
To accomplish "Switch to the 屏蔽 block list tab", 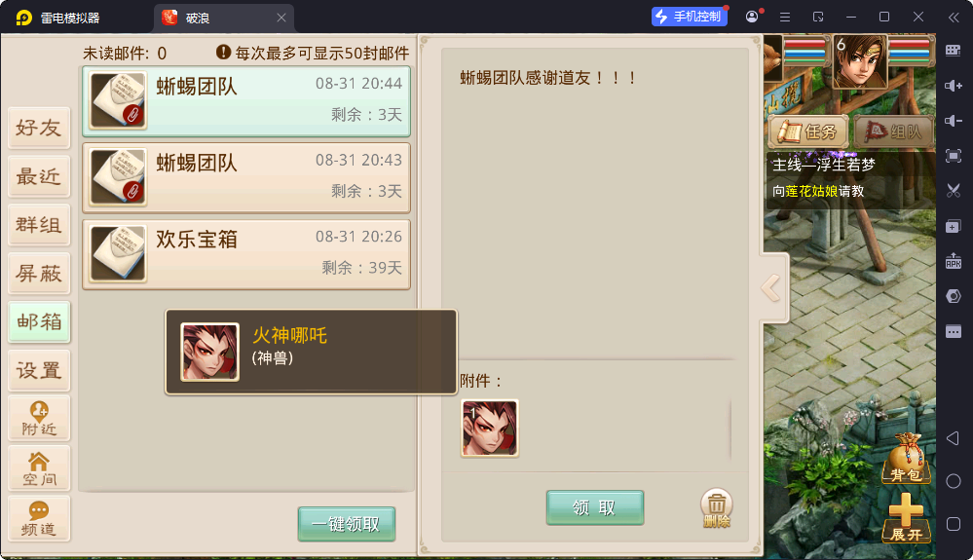I will (39, 274).
